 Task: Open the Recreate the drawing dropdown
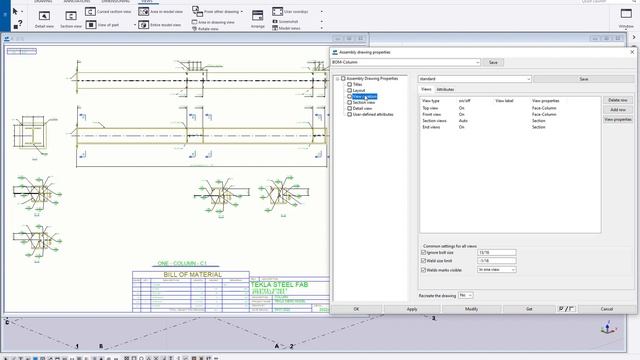tap(466, 295)
